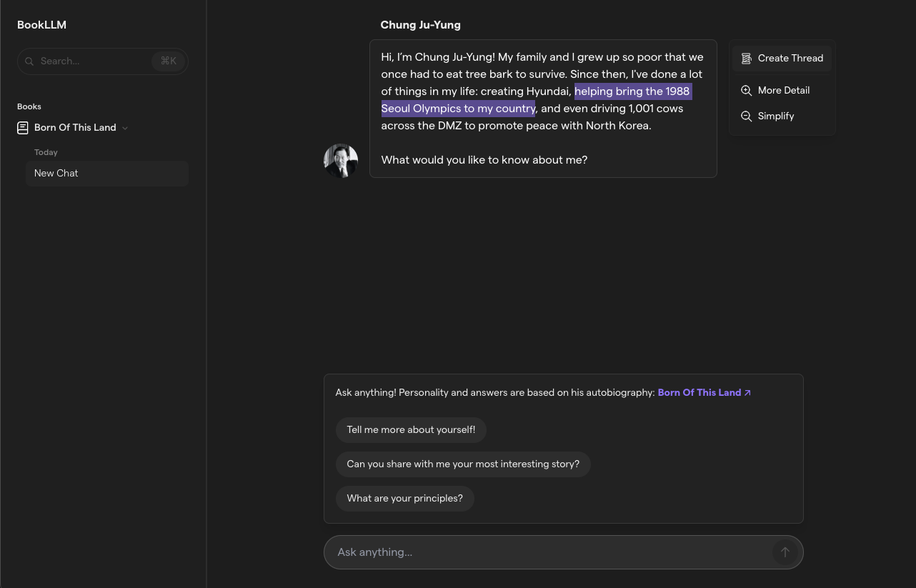Click the external link arrow after Born Of This Land

point(747,393)
